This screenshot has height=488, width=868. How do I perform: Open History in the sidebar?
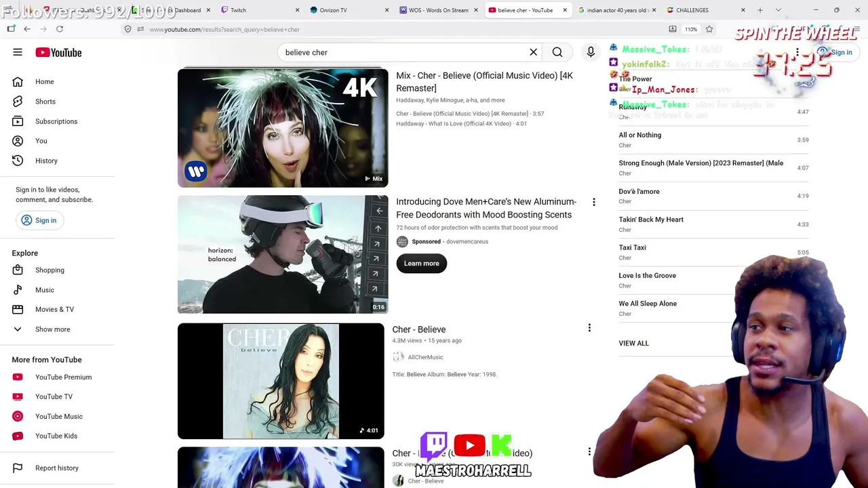(58, 161)
